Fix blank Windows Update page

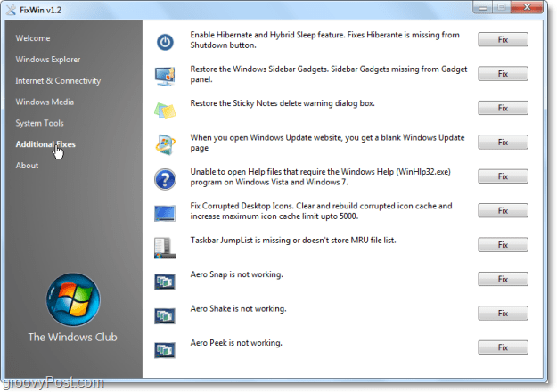[x=503, y=142]
